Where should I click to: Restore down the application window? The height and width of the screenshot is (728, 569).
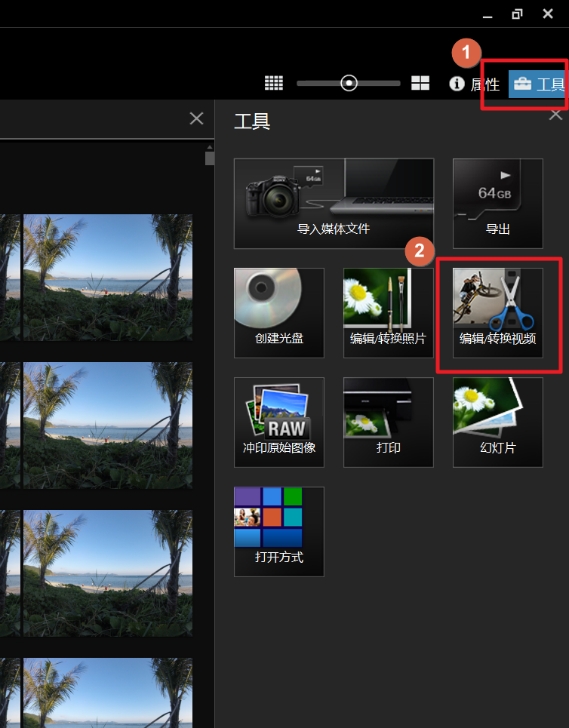(517, 14)
